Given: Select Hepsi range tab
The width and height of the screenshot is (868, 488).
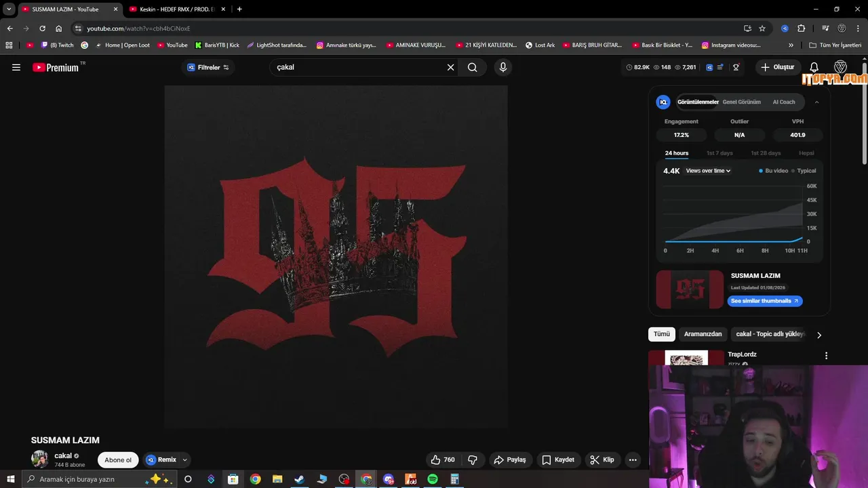Looking at the screenshot, I should coord(806,153).
